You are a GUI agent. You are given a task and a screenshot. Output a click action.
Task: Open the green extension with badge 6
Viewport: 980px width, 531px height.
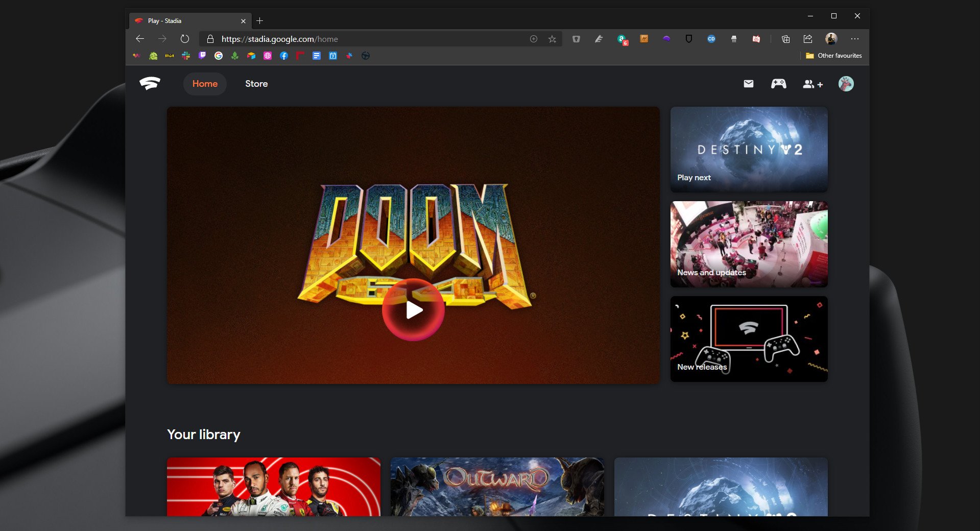click(622, 39)
